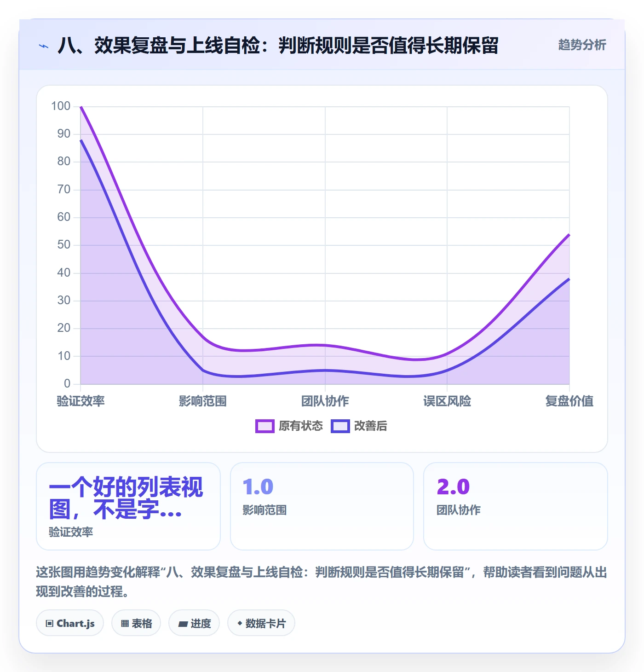This screenshot has width=644, height=672.
Task: Click the 验证效率 caption in first card
Action: click(71, 532)
